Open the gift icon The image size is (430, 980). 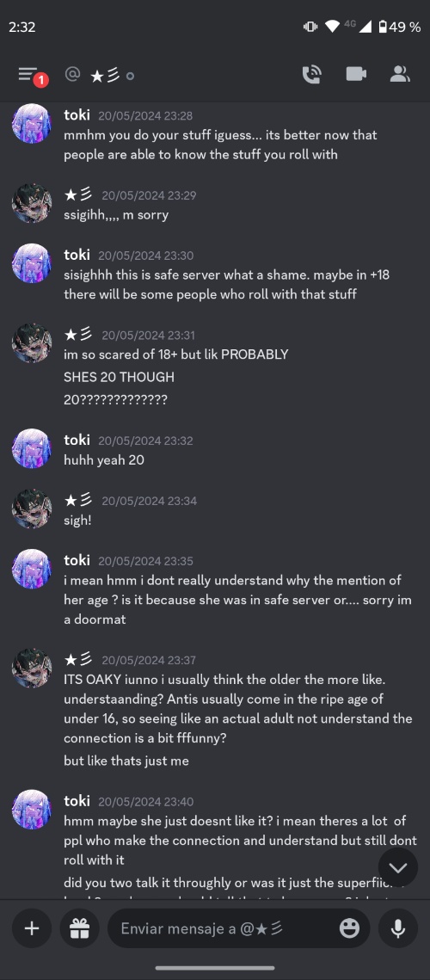[x=79, y=928]
